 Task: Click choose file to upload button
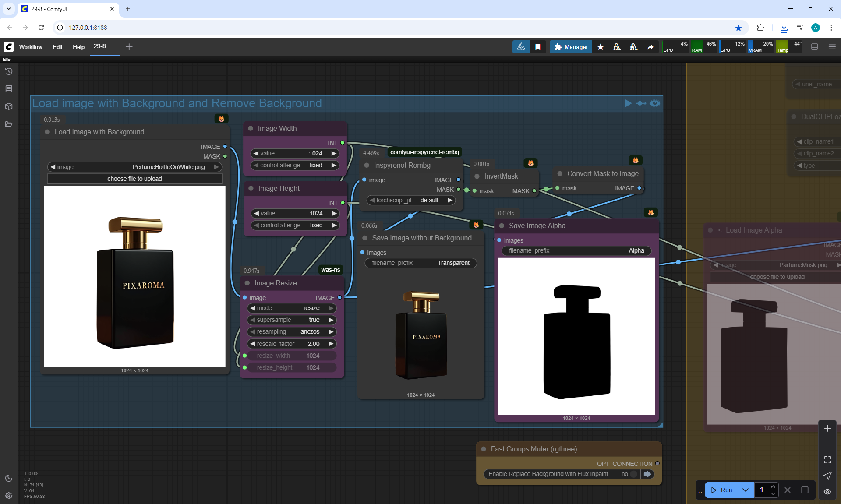[x=134, y=179]
